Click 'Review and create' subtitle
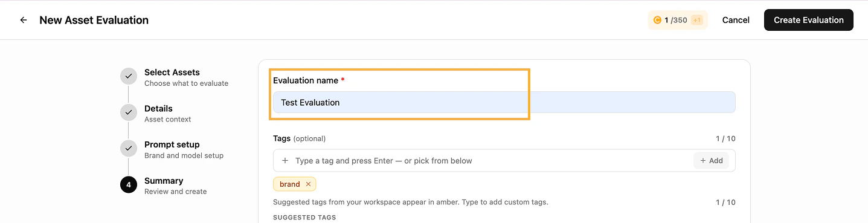The image size is (868, 223). pos(175,192)
